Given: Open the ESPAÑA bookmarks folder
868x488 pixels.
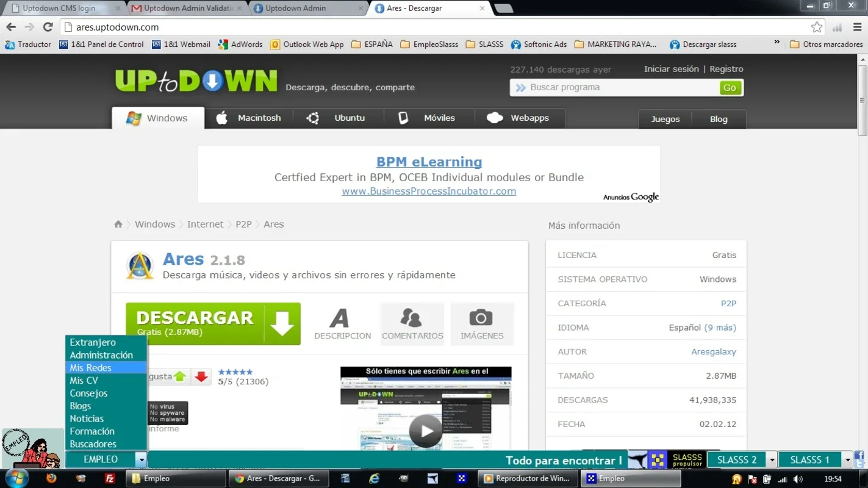Looking at the screenshot, I should (x=372, y=44).
